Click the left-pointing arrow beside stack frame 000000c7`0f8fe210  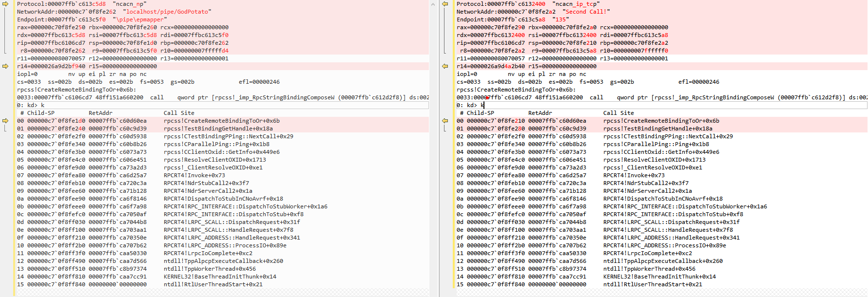click(x=445, y=121)
